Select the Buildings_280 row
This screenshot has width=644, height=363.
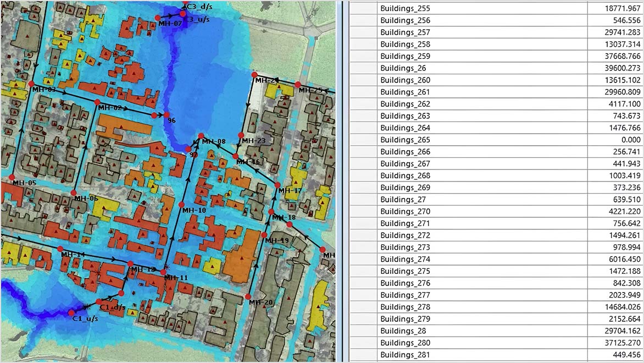tap(497, 342)
